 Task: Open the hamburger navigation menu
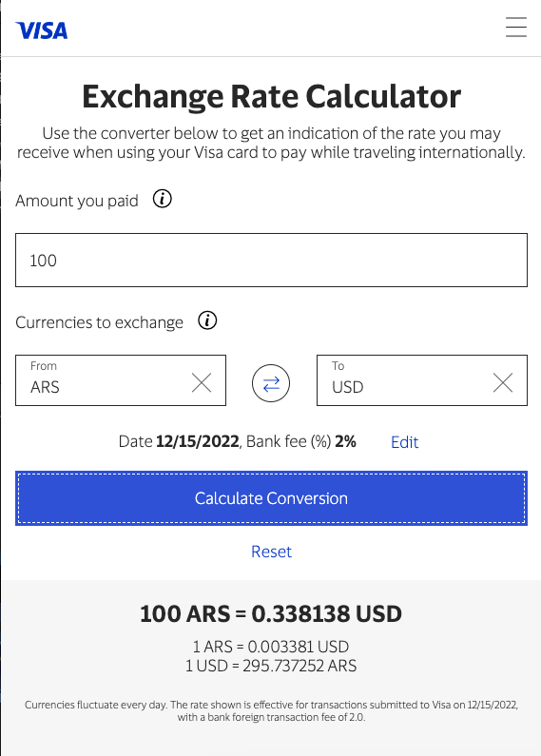516,27
